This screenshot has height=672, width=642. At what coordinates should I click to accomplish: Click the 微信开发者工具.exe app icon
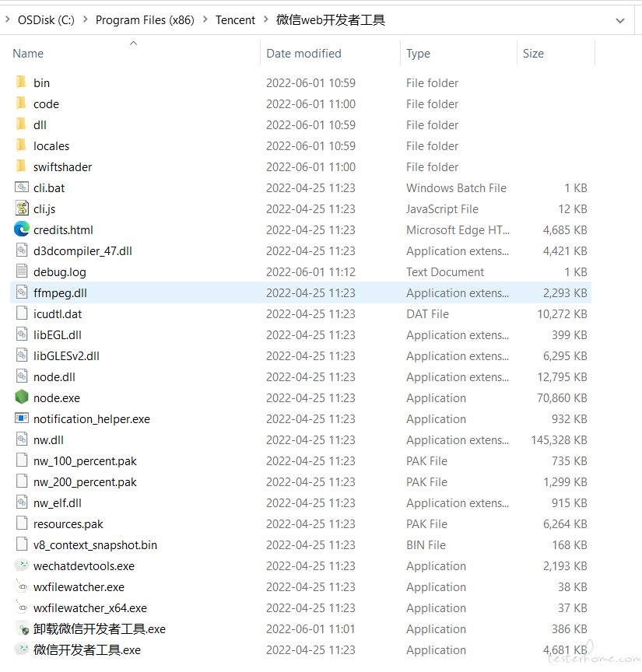[22, 649]
